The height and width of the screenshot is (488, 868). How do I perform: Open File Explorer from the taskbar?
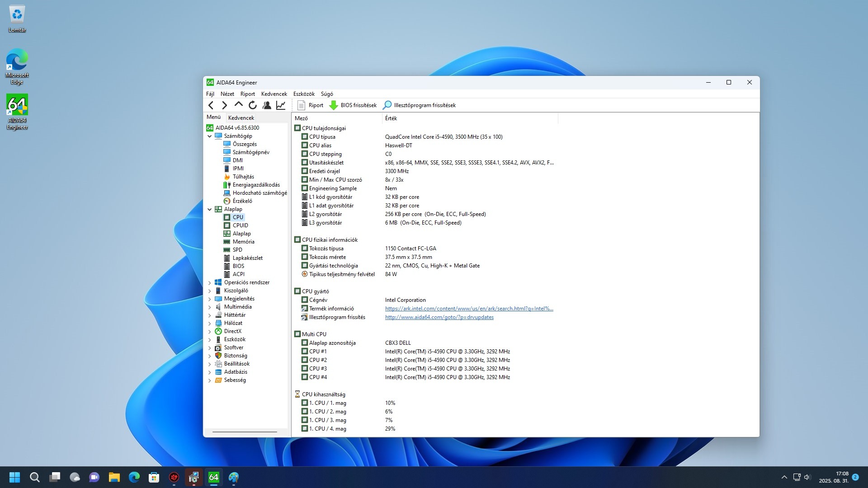coord(114,477)
